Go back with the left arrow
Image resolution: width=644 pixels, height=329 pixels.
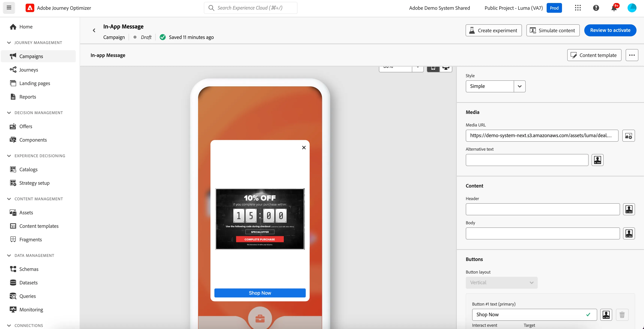point(94,30)
